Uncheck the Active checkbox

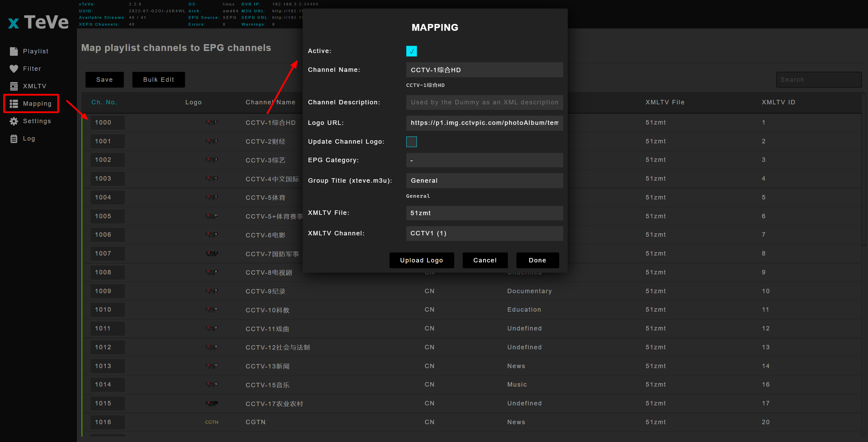(x=411, y=51)
